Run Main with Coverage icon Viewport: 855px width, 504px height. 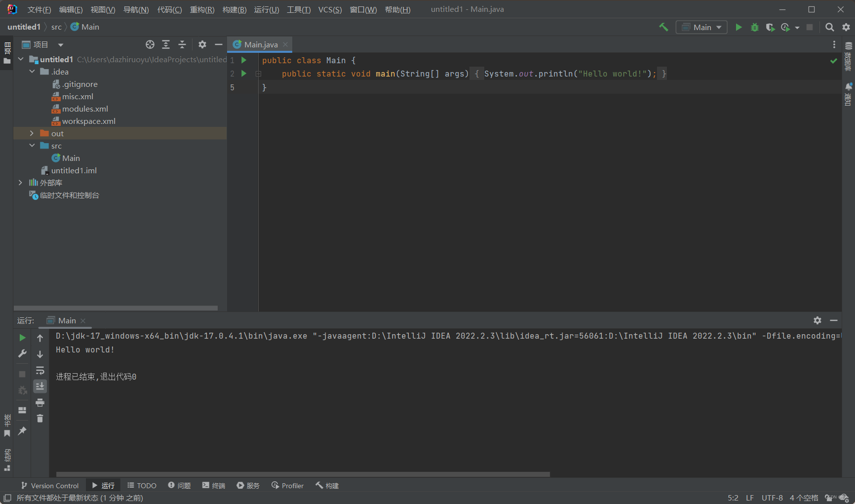(771, 27)
